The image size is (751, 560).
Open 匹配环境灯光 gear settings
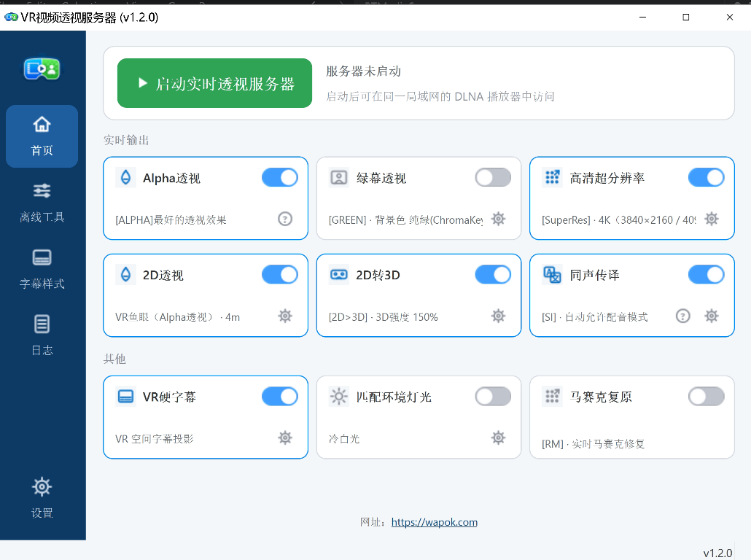click(x=498, y=437)
